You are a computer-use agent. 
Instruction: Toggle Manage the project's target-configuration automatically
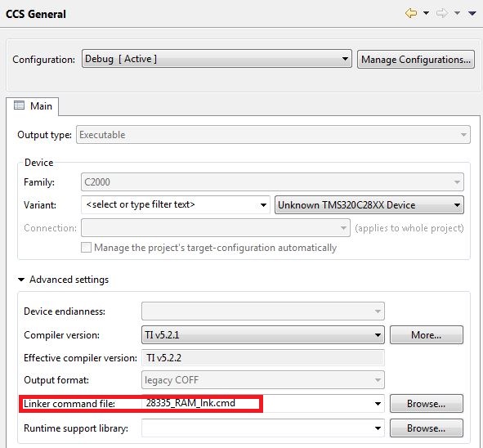click(86, 248)
